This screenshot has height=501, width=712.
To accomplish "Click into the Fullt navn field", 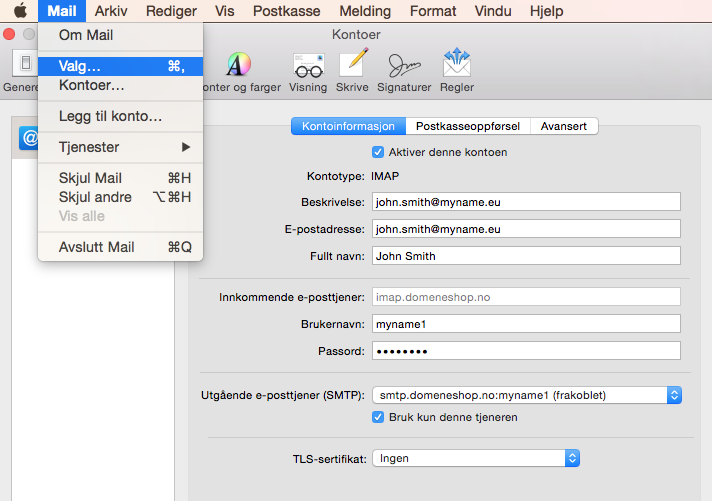I will pos(525,256).
